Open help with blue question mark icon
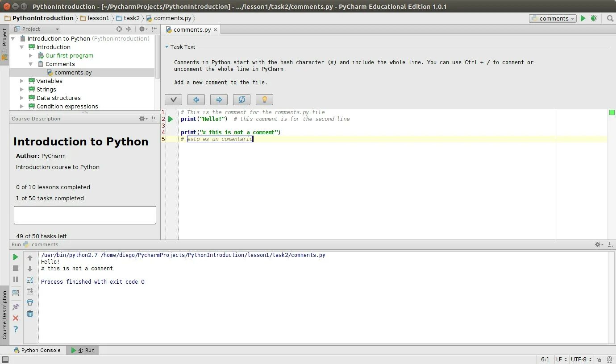The width and height of the screenshot is (616, 364). 16,329
